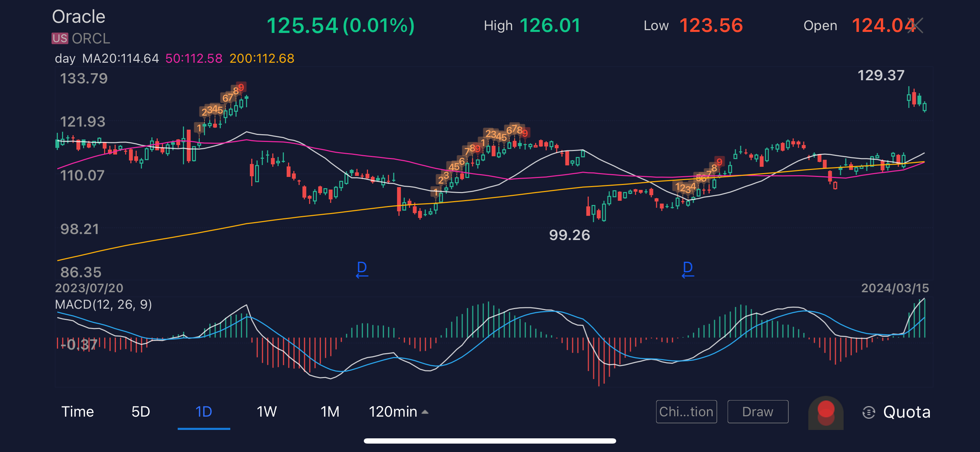980x452 pixels.
Task: Tap the 99.26 low price label
Action: click(x=569, y=235)
